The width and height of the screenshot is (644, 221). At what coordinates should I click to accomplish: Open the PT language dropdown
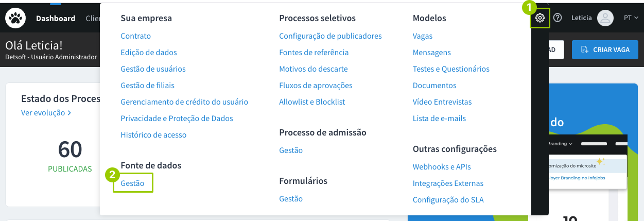631,18
